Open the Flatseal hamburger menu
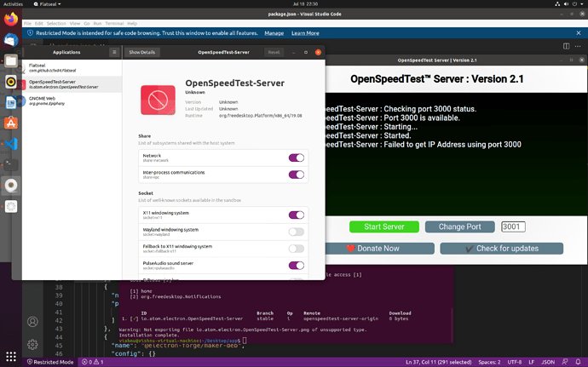588x367 pixels. tap(114, 52)
